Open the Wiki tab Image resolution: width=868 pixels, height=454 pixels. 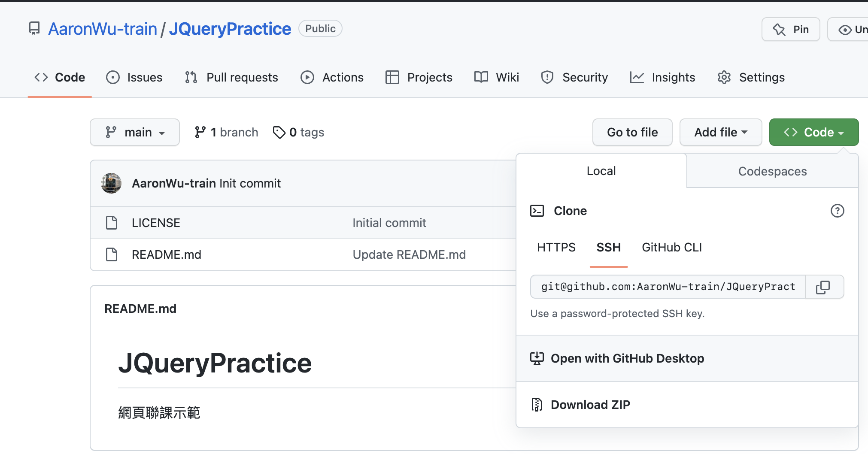tap(497, 77)
